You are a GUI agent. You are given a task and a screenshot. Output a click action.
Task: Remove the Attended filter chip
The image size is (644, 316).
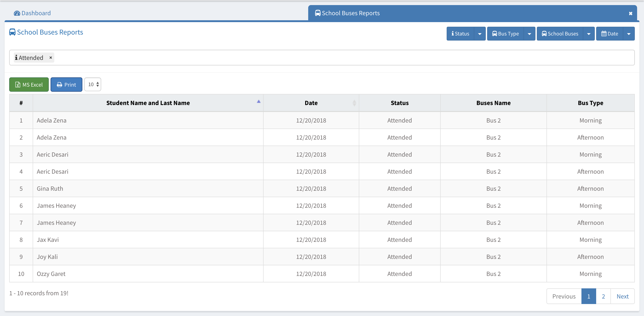pyautogui.click(x=51, y=58)
